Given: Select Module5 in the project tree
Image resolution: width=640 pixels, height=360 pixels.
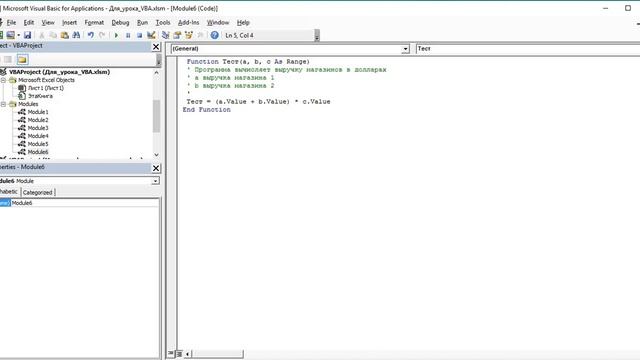Looking at the screenshot, I should point(38,144).
